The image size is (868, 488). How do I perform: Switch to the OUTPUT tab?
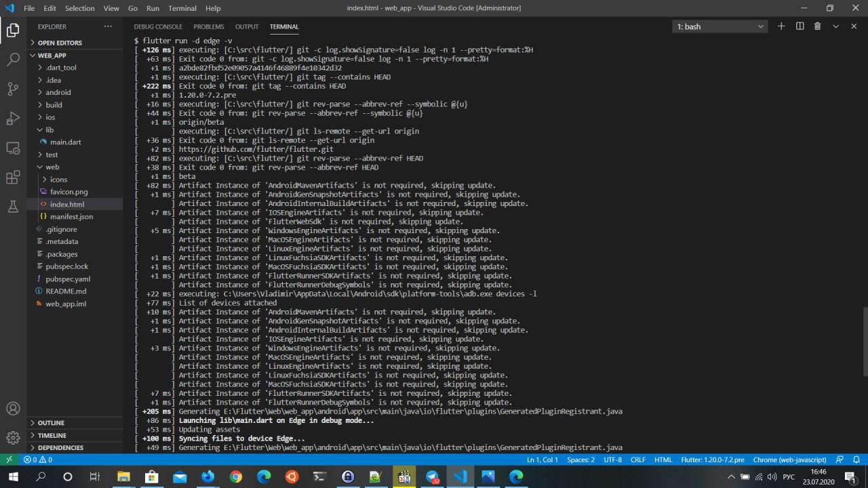(247, 26)
